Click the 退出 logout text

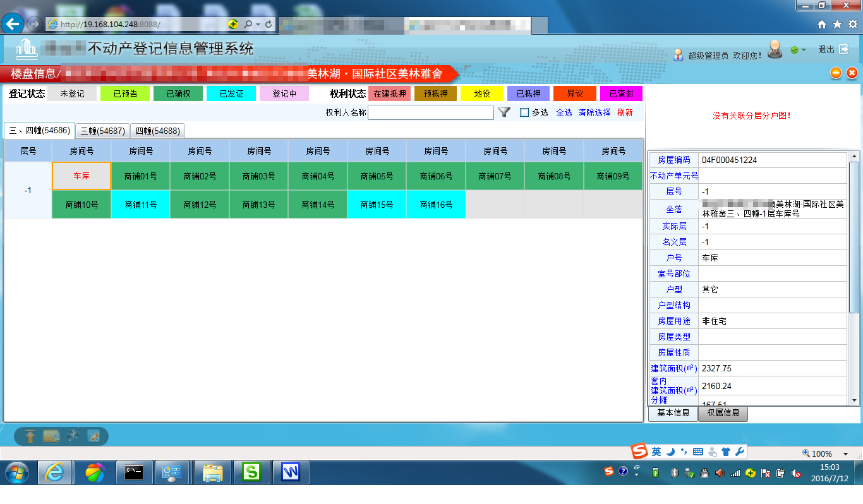click(x=826, y=49)
